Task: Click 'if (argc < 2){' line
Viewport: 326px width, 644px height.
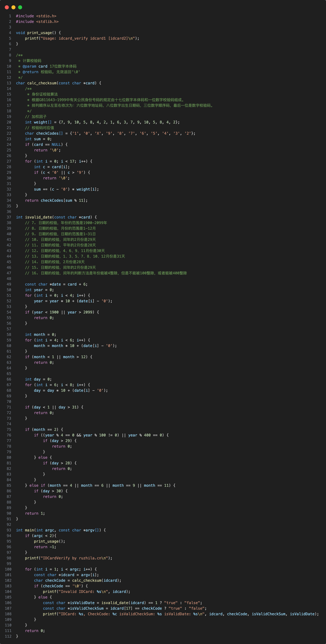Action: pos(40,536)
